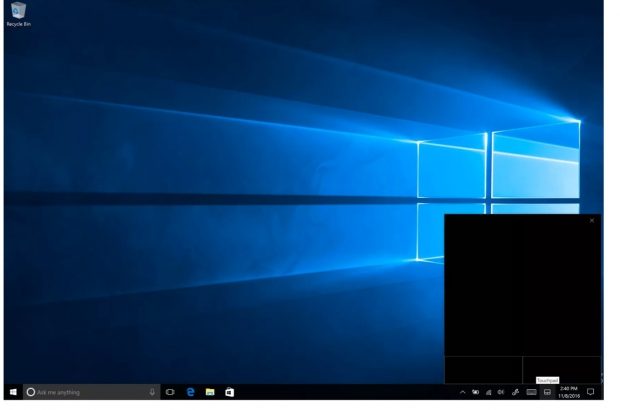Screen dimensions: 620x410
Task: Open the network connections flyout
Action: coord(488,392)
